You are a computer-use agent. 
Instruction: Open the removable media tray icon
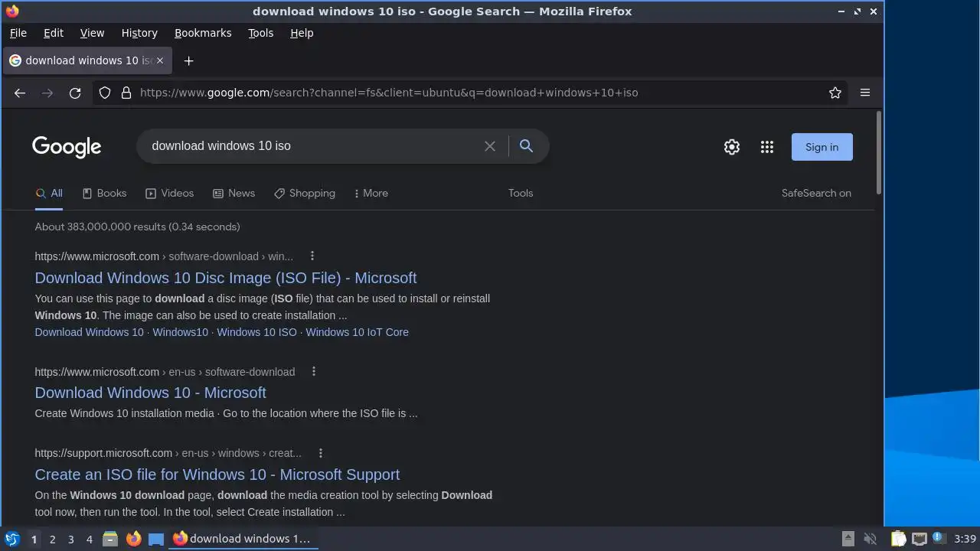click(x=848, y=539)
